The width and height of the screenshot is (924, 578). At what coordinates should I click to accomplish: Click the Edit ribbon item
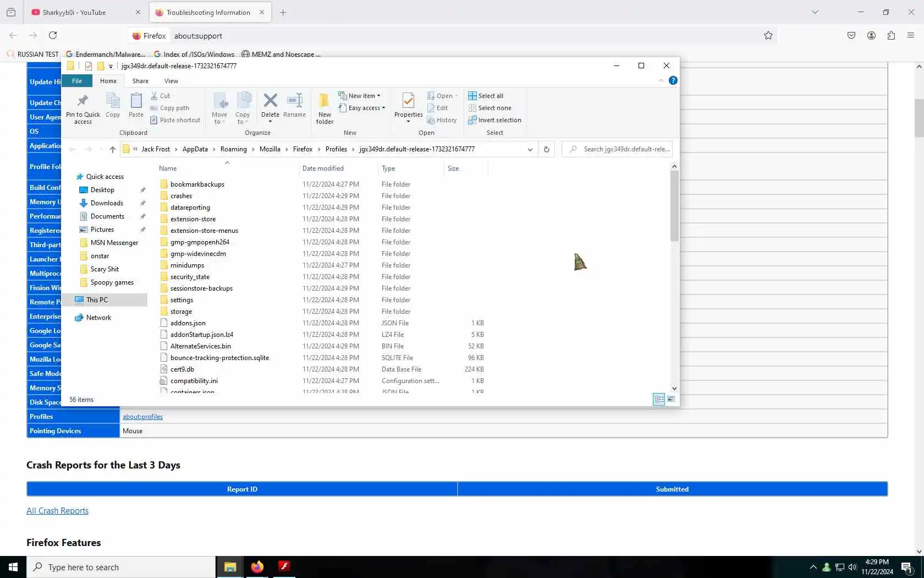coord(438,108)
